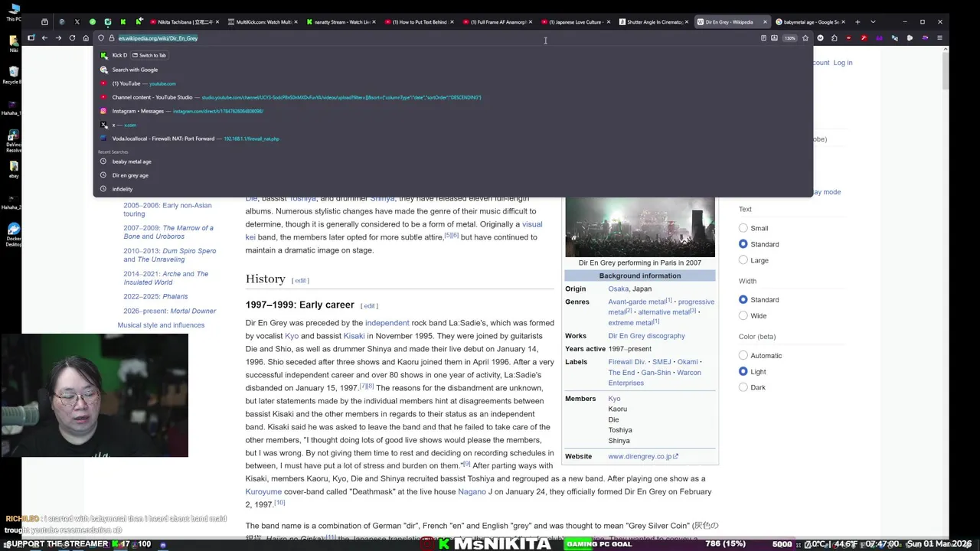Click the padlock site security icon

(x=111, y=37)
